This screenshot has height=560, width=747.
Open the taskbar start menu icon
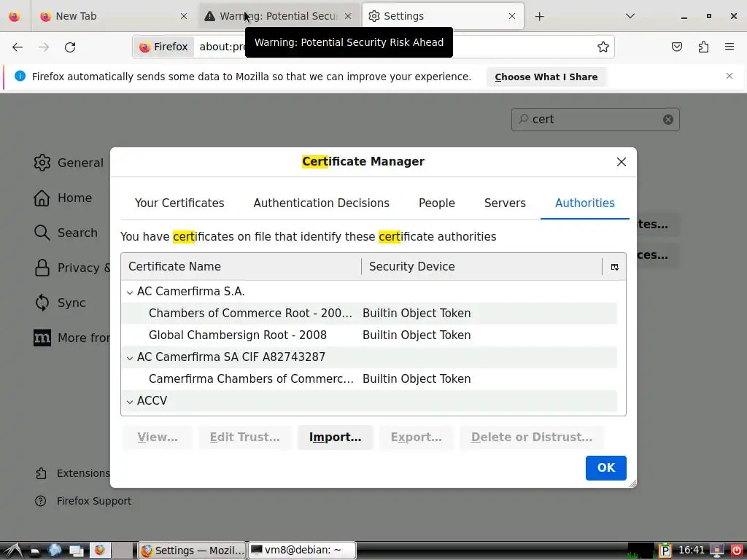pyautogui.click(x=13, y=551)
